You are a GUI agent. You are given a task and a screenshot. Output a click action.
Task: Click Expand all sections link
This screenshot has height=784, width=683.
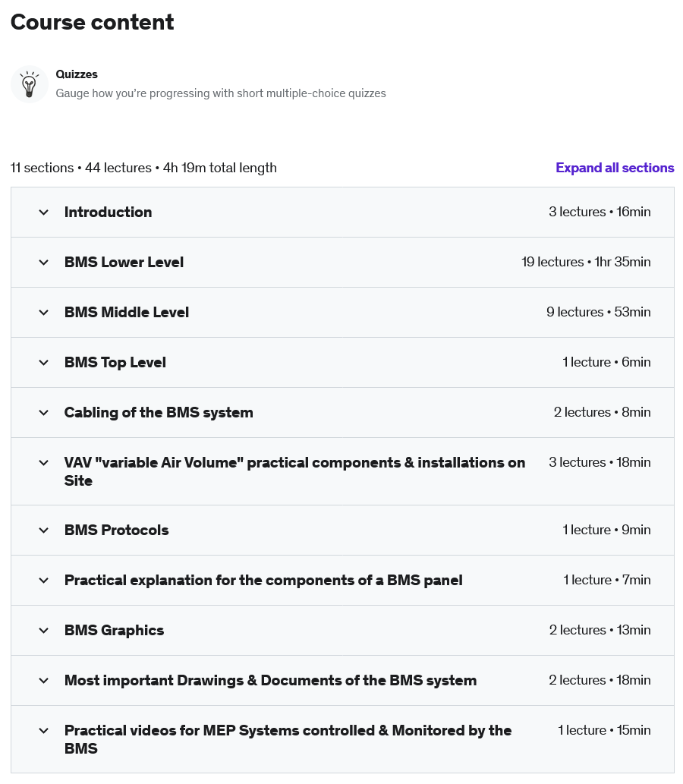point(615,168)
